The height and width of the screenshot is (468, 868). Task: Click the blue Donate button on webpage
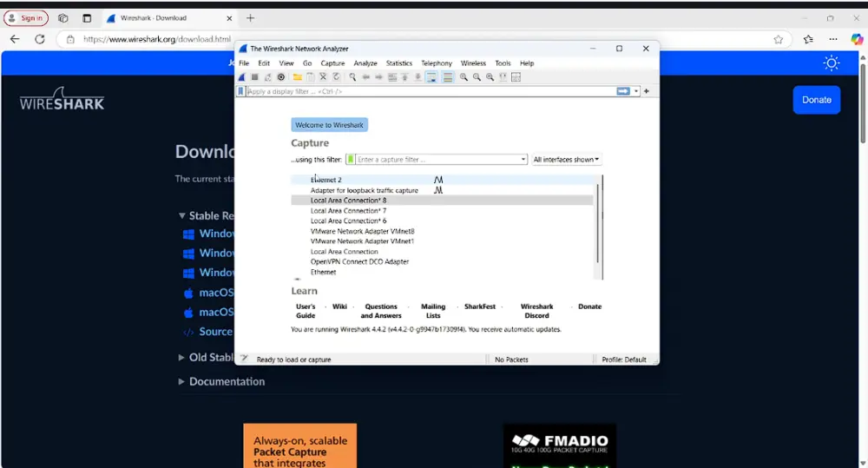point(817,100)
